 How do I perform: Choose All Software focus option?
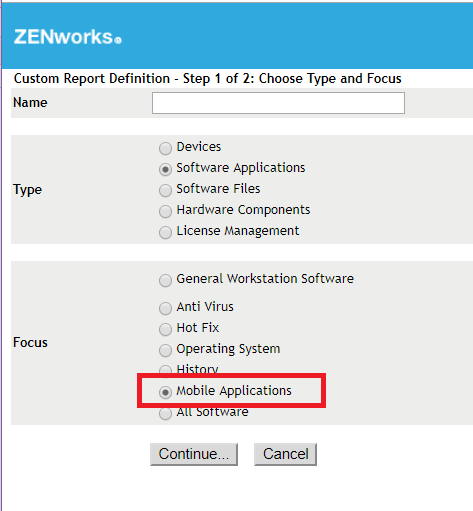tap(165, 413)
